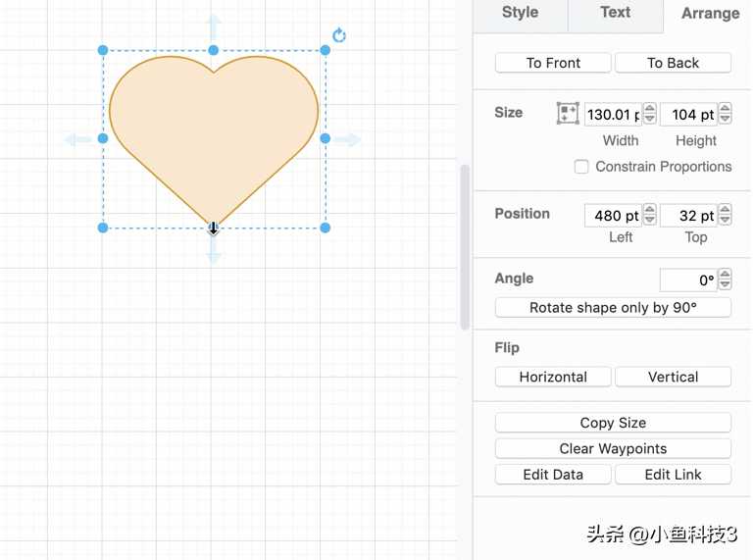Enable the Constrain Proportions checkbox
This screenshot has width=754, height=560.
[581, 167]
